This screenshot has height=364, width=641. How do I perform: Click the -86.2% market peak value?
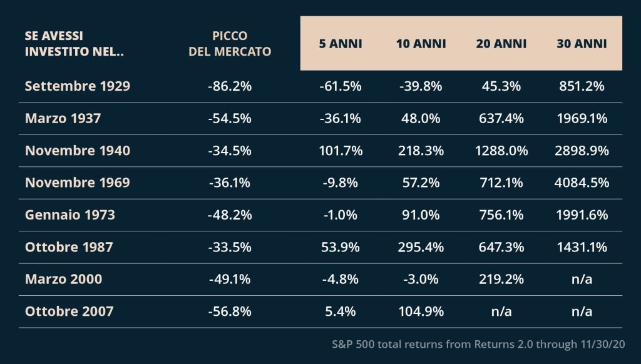pos(230,86)
